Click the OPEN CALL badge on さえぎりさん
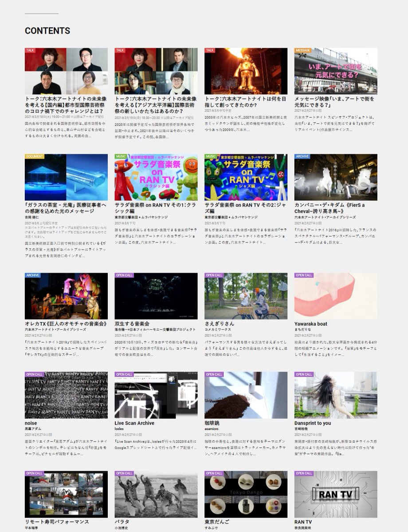Image resolution: width=408 pixels, height=532 pixels. coord(215,275)
